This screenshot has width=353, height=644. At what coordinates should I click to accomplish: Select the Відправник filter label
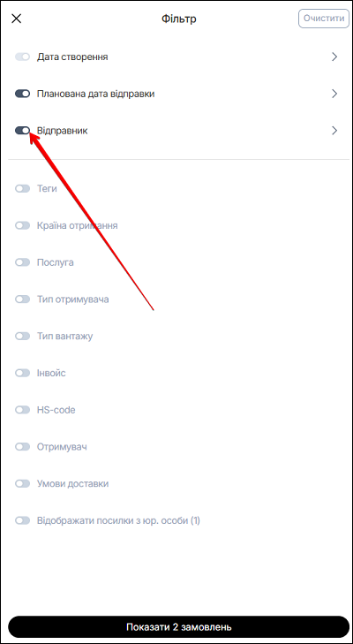(x=63, y=131)
